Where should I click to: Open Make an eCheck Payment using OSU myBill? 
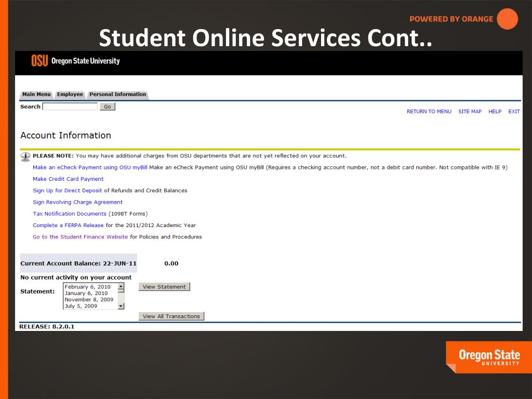click(x=90, y=167)
